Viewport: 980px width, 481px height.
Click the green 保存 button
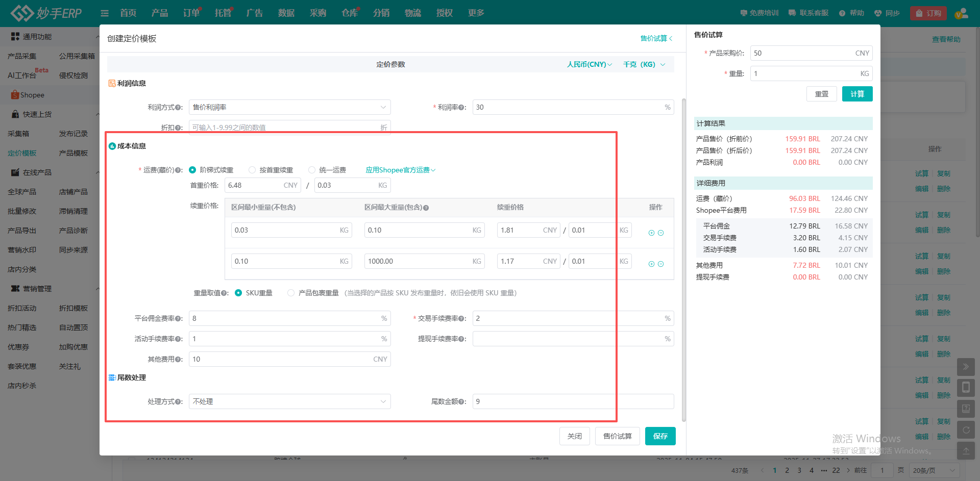pos(660,436)
